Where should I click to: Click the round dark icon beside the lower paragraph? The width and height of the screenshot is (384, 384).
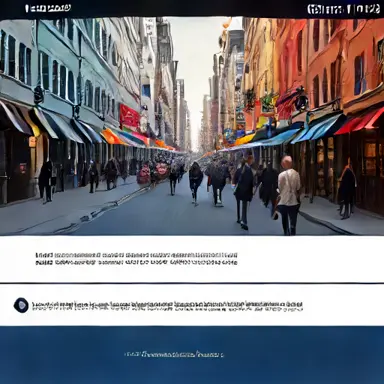click(x=21, y=305)
